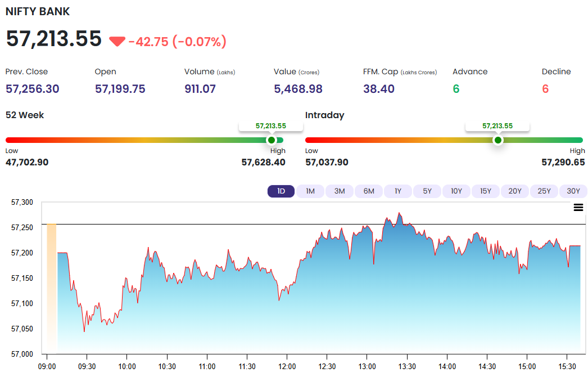Click the current index value 57,213.55

[x=53, y=39]
